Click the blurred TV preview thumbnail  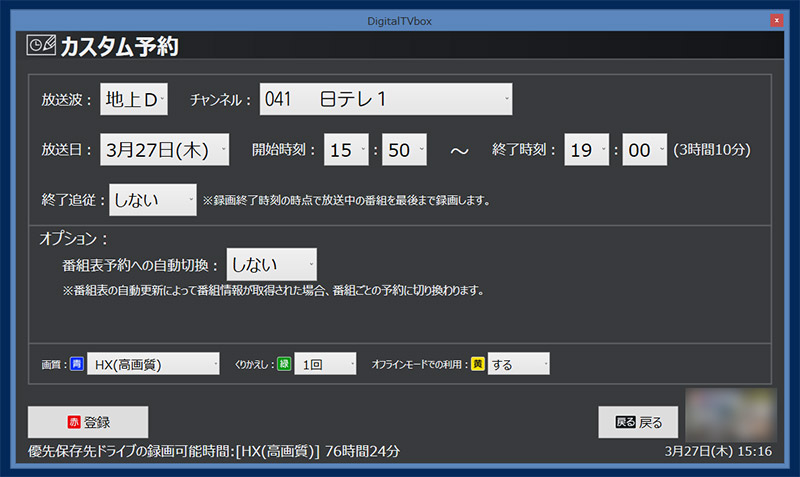tap(731, 414)
